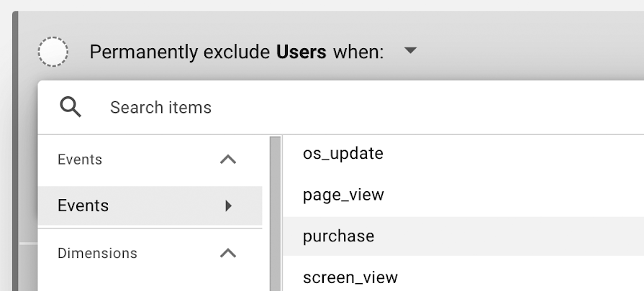This screenshot has width=644, height=291.
Task: Click the 'Dimensions' section header label
Action: click(x=97, y=254)
